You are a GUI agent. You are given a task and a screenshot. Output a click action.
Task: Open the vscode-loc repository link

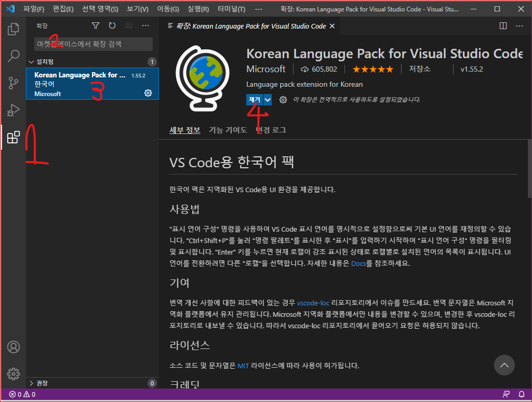(313, 303)
